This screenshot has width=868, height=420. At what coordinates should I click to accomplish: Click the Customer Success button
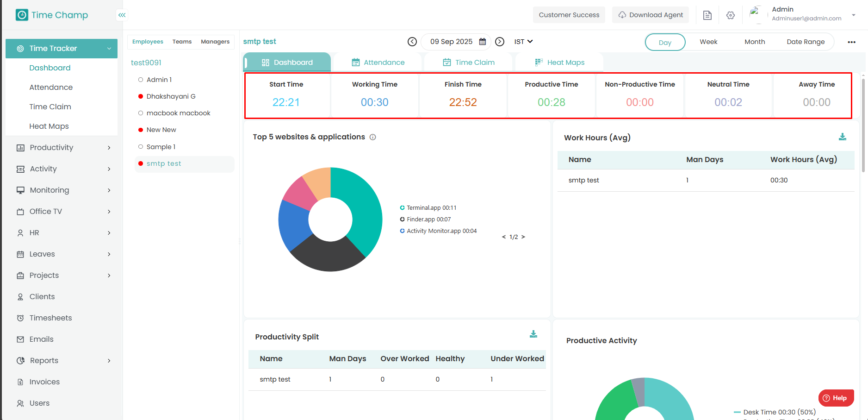569,15
